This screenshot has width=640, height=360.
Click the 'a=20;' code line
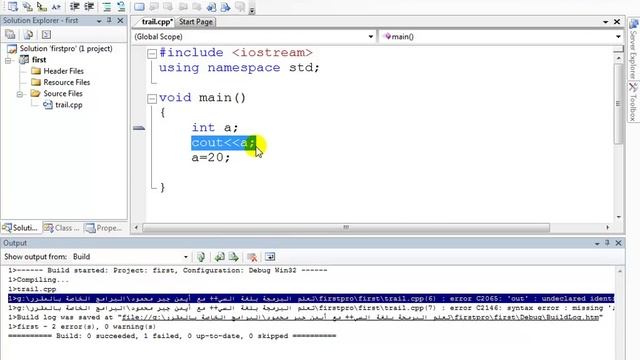point(211,158)
